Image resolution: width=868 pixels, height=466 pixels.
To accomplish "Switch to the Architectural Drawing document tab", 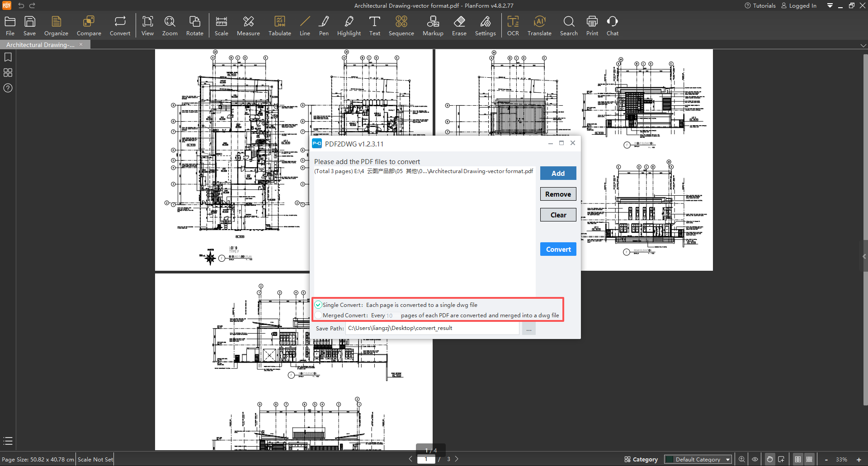I will pos(41,45).
